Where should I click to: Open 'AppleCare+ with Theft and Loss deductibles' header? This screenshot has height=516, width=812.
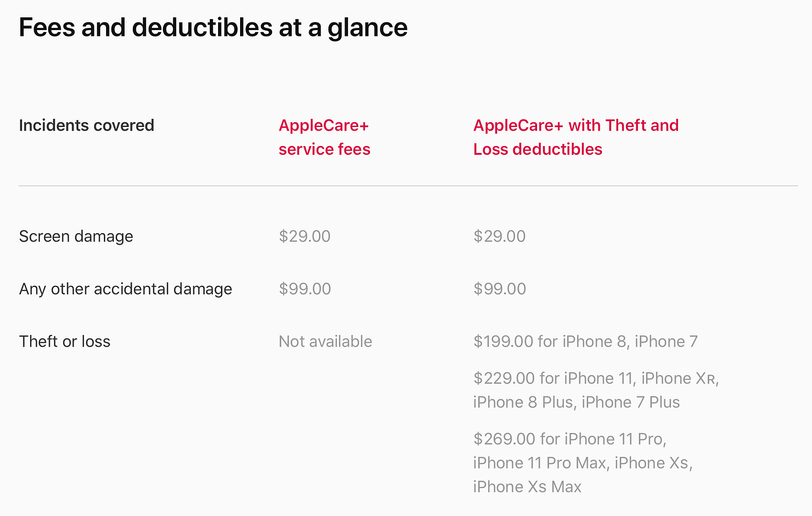coord(576,137)
